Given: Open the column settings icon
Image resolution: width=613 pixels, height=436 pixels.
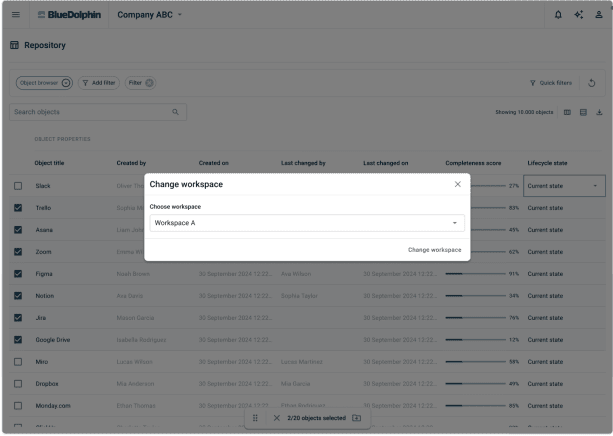Looking at the screenshot, I should (x=567, y=112).
